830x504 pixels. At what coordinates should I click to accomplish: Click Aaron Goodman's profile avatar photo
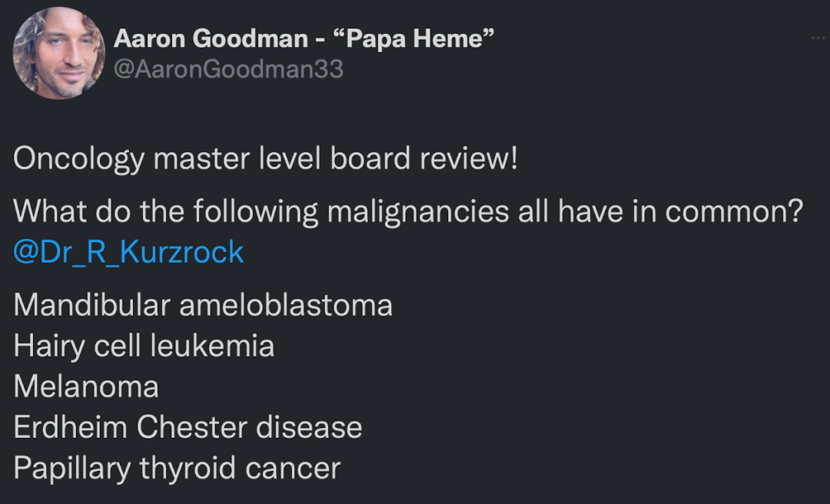[x=59, y=54]
